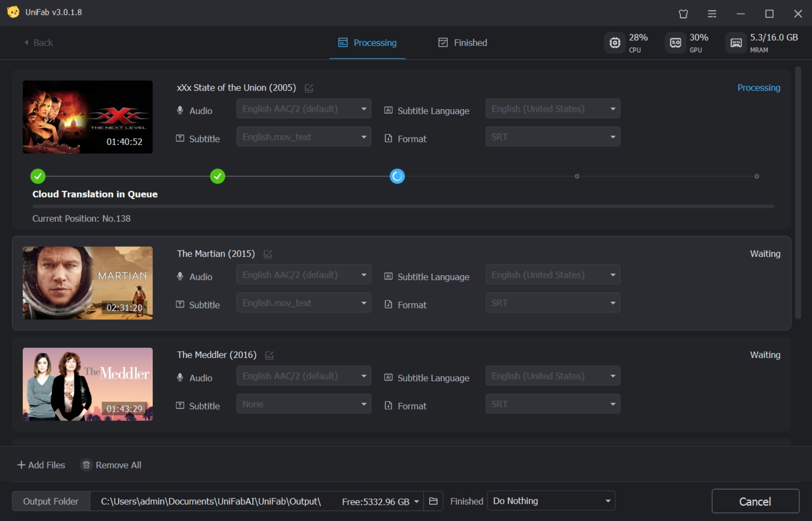Click Subtitle icon in xXx State of the Union row
This screenshot has width=812, height=521.
180,138
